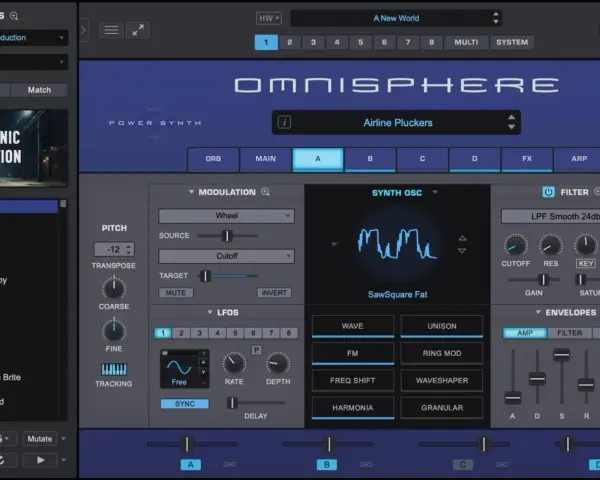
Task: Click the LFO Rate knob
Action: [234, 363]
